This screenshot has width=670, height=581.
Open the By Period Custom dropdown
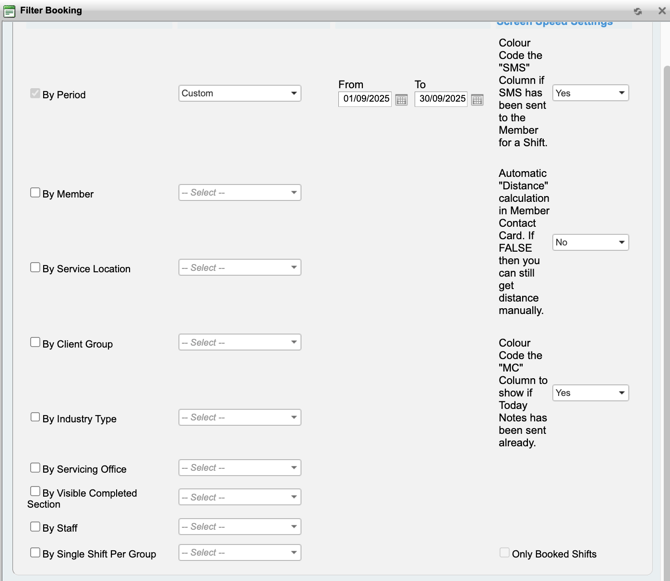pyautogui.click(x=240, y=93)
